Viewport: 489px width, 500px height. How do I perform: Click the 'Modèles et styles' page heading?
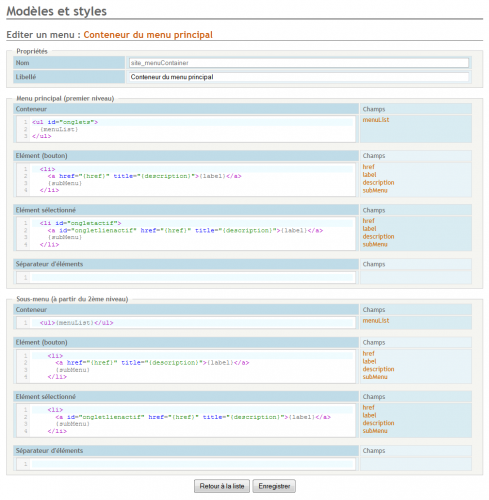tap(57, 11)
